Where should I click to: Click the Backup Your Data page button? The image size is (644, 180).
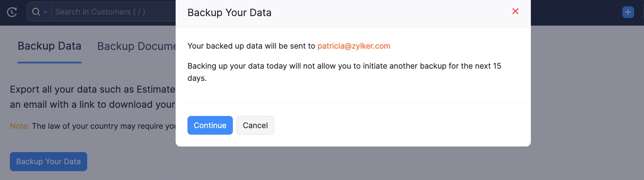pyautogui.click(x=48, y=162)
